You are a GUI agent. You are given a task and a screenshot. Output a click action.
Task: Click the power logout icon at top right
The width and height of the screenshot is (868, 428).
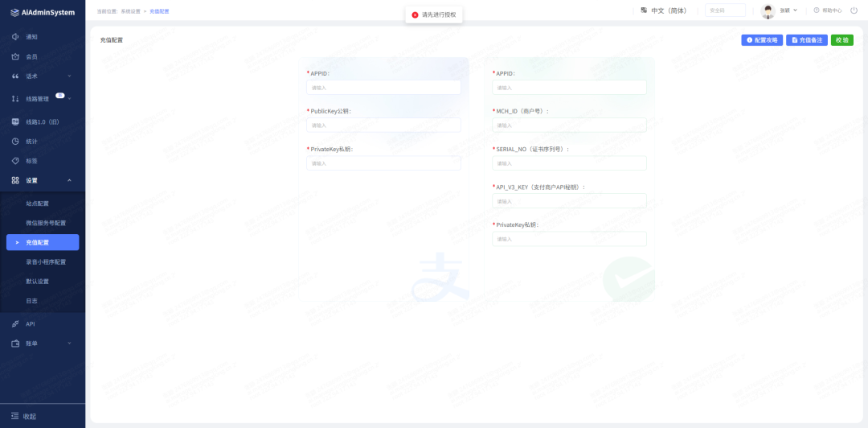(855, 10)
